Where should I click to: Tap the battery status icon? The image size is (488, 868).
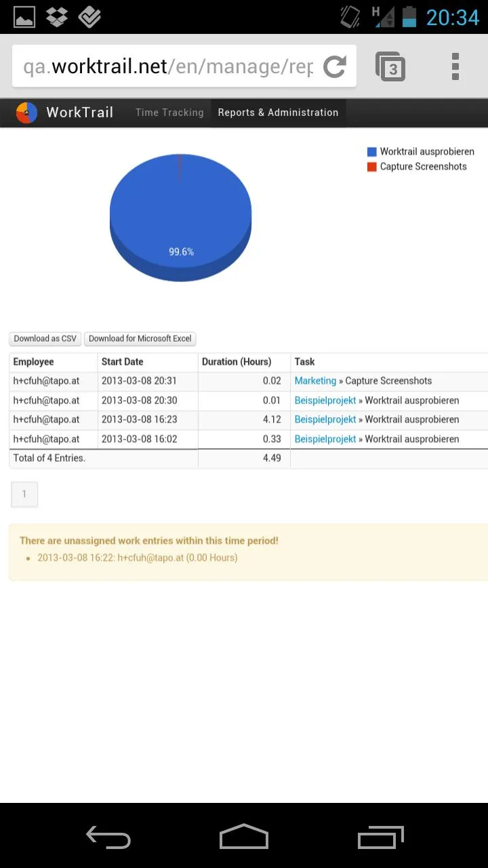[409, 17]
